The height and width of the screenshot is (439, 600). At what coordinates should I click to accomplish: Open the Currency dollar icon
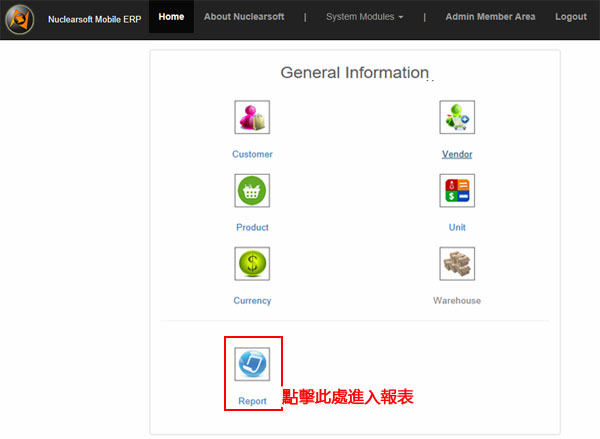252,264
